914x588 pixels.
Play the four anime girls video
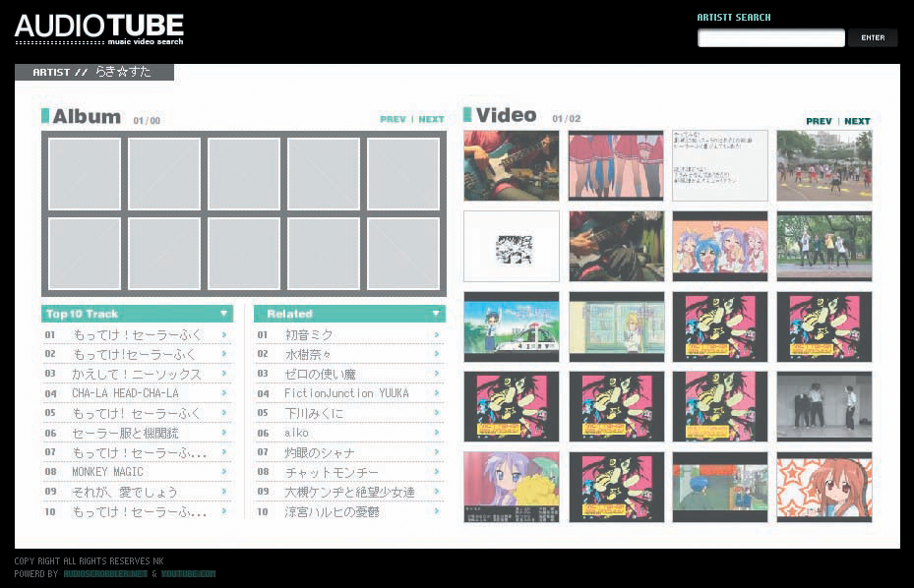tap(720, 246)
